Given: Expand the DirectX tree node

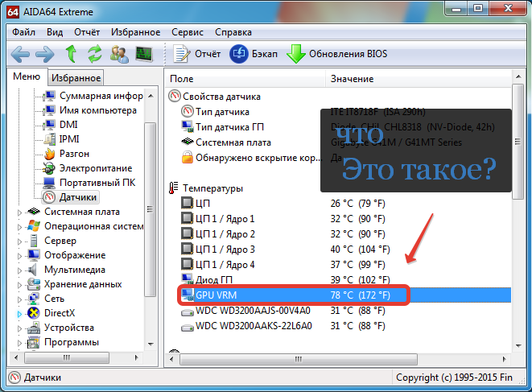Looking at the screenshot, I should tap(19, 314).
